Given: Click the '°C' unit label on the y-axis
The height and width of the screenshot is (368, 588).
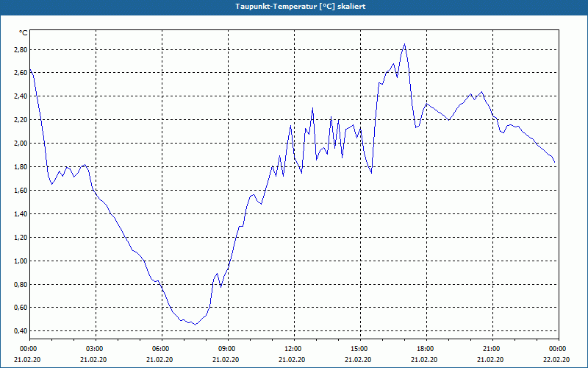Looking at the screenshot, I should [x=24, y=33].
